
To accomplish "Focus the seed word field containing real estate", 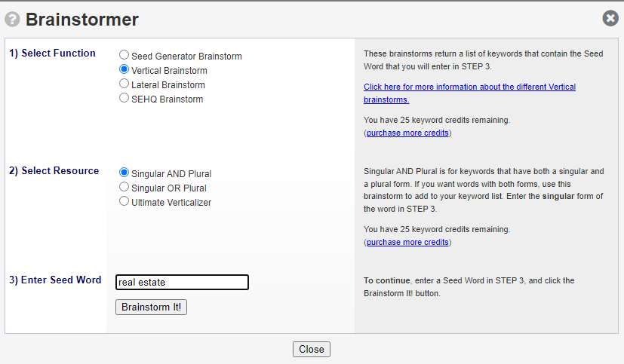I will click(183, 282).
